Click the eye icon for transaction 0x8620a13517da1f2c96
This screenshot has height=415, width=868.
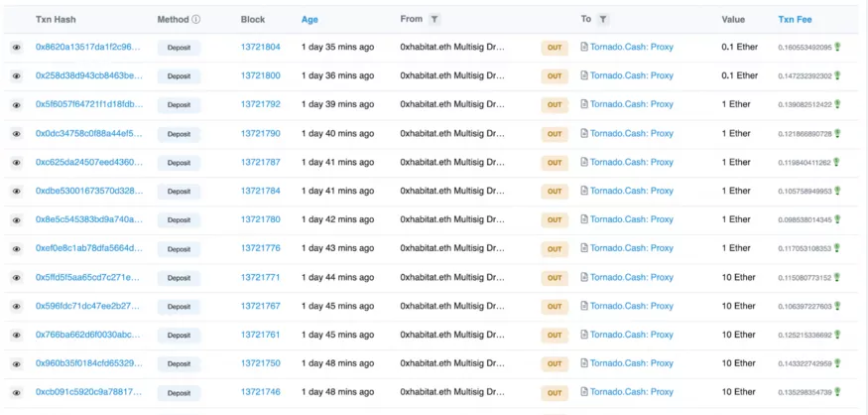point(17,48)
